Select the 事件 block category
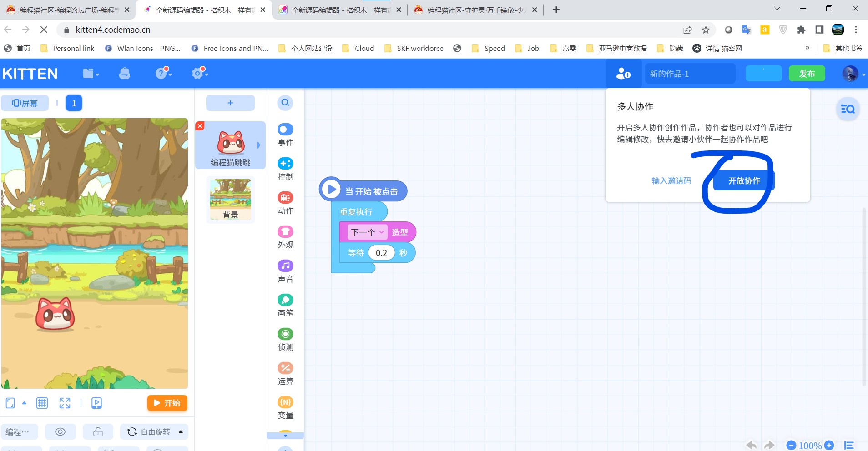The image size is (868, 451). (x=285, y=135)
